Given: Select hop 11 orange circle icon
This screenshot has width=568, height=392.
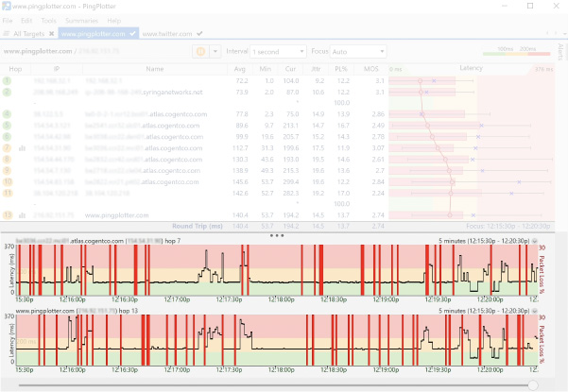Looking at the screenshot, I should (x=8, y=193).
